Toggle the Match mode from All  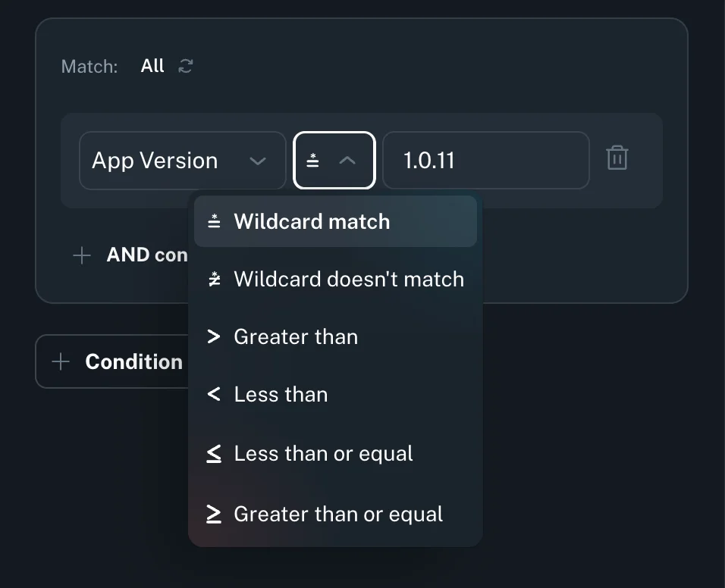[152, 66]
